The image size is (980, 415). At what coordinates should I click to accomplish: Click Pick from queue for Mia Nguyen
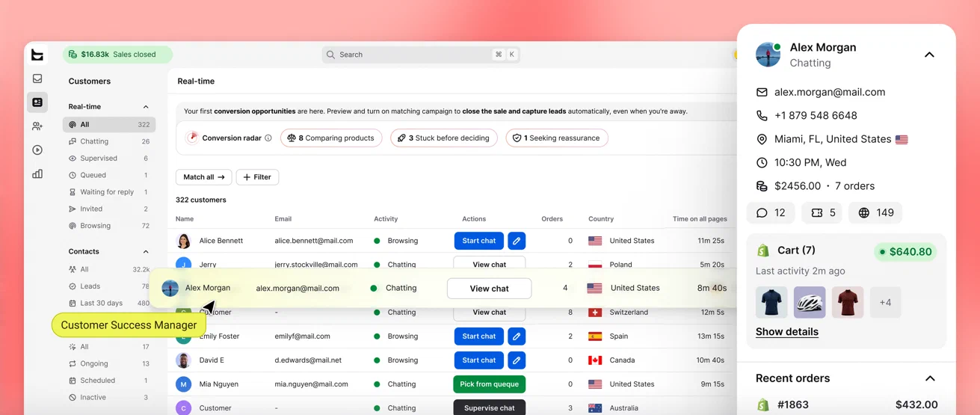point(489,384)
